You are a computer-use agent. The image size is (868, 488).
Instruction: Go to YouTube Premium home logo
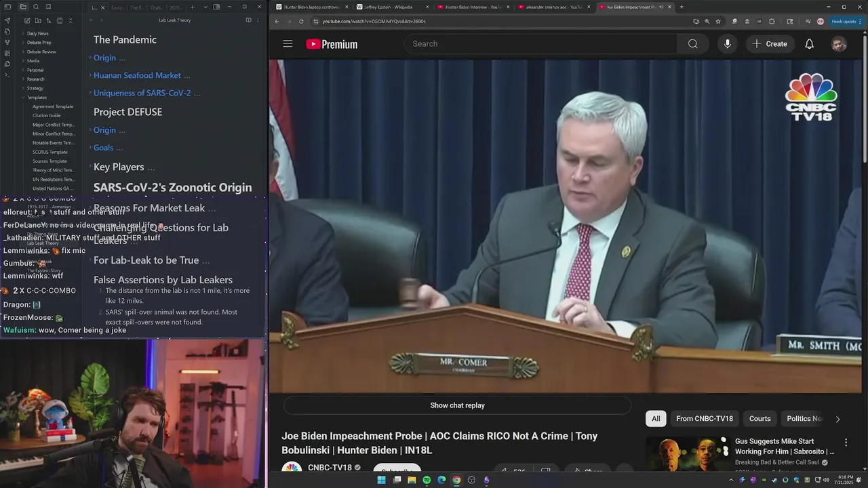332,44
